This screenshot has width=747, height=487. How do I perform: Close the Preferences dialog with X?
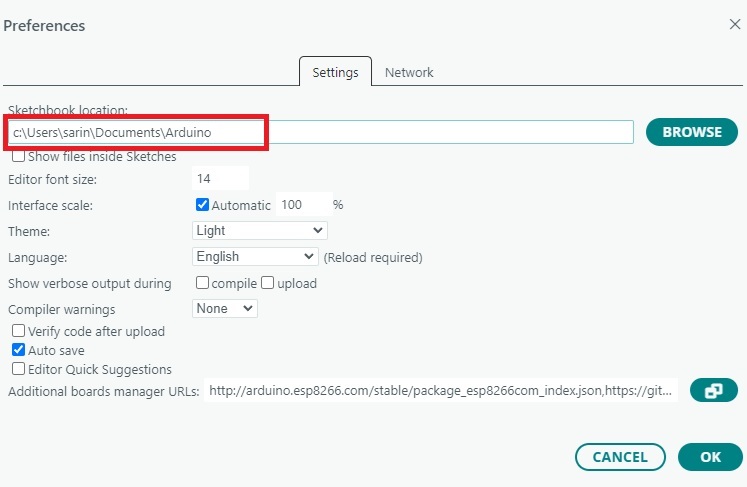(x=734, y=25)
